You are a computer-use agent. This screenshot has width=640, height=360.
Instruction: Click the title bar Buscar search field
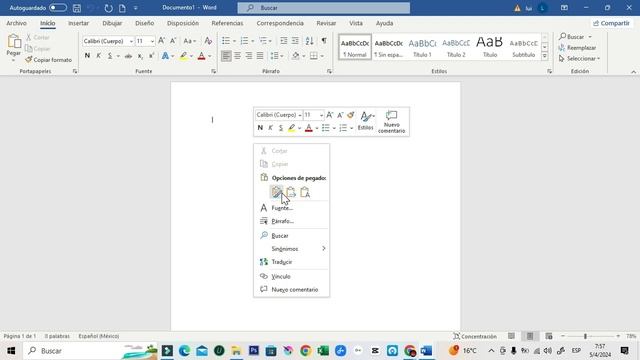(x=324, y=8)
